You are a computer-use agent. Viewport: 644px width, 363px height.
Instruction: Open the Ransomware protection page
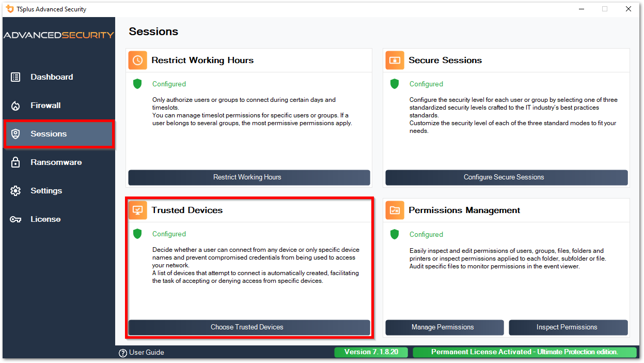pyautogui.click(x=56, y=162)
